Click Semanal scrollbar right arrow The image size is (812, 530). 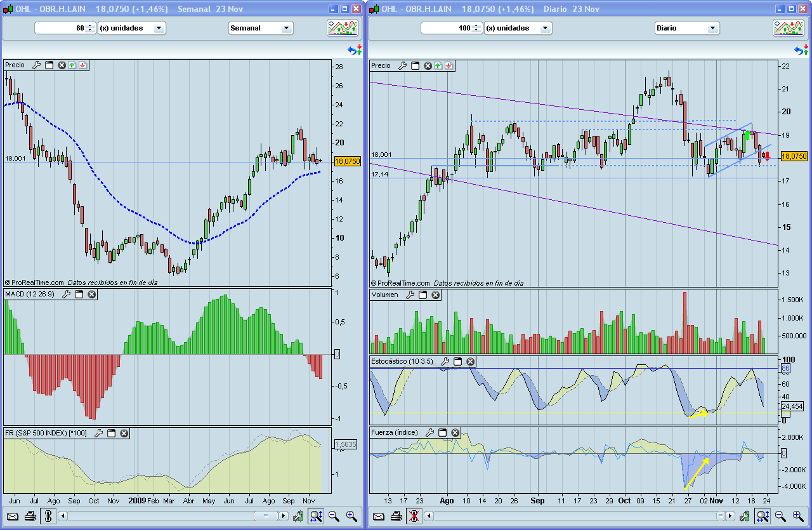click(284, 516)
